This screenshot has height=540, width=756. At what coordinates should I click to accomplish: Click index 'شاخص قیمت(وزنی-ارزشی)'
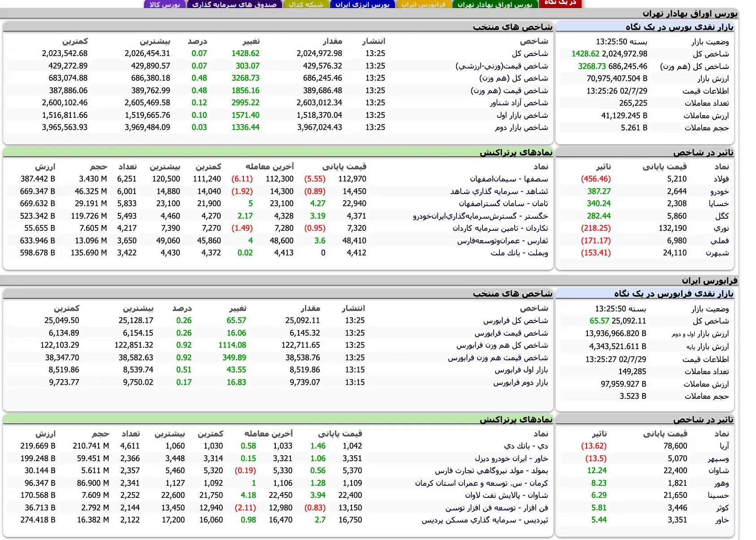pos(502,66)
